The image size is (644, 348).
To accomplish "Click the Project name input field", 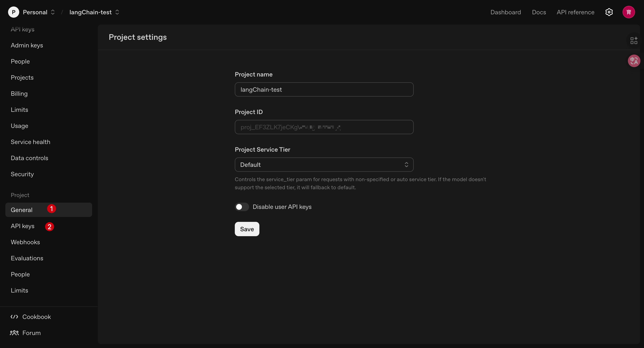I will [x=324, y=89].
